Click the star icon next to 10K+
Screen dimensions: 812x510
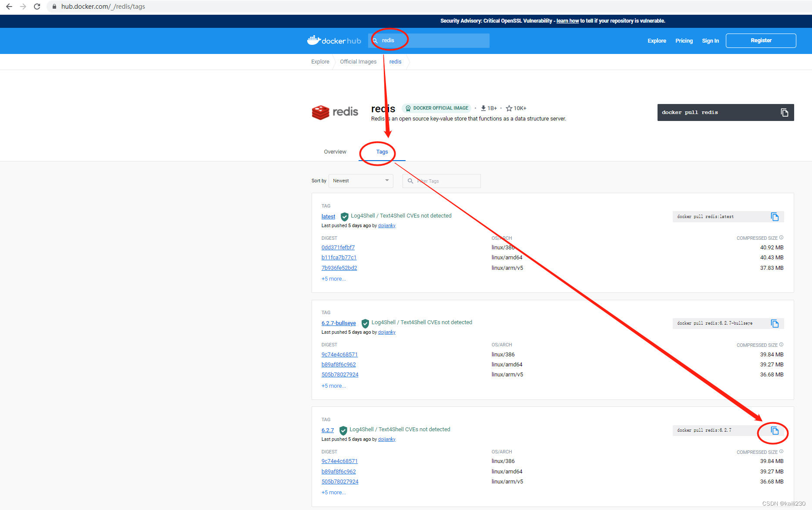pos(509,108)
